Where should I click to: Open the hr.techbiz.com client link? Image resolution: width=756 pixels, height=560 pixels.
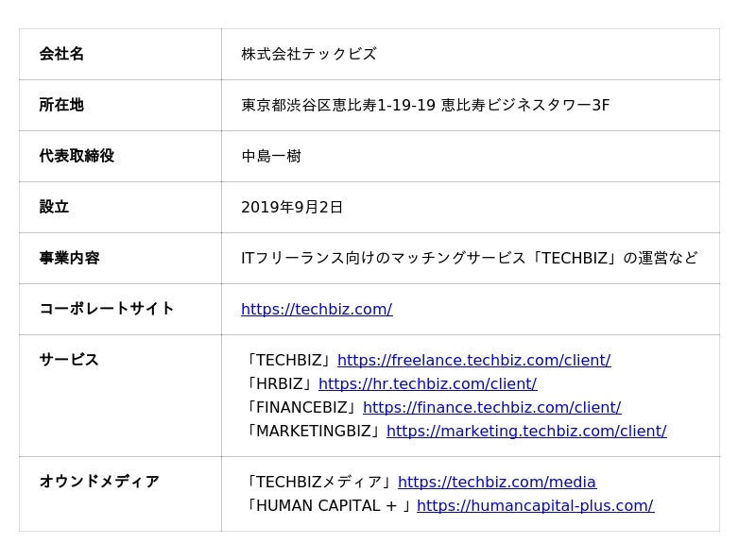point(427,384)
